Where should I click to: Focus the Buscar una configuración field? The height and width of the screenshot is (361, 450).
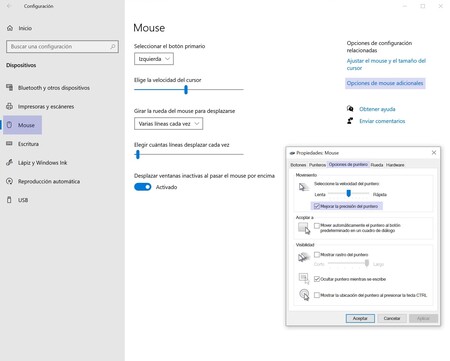(62, 46)
